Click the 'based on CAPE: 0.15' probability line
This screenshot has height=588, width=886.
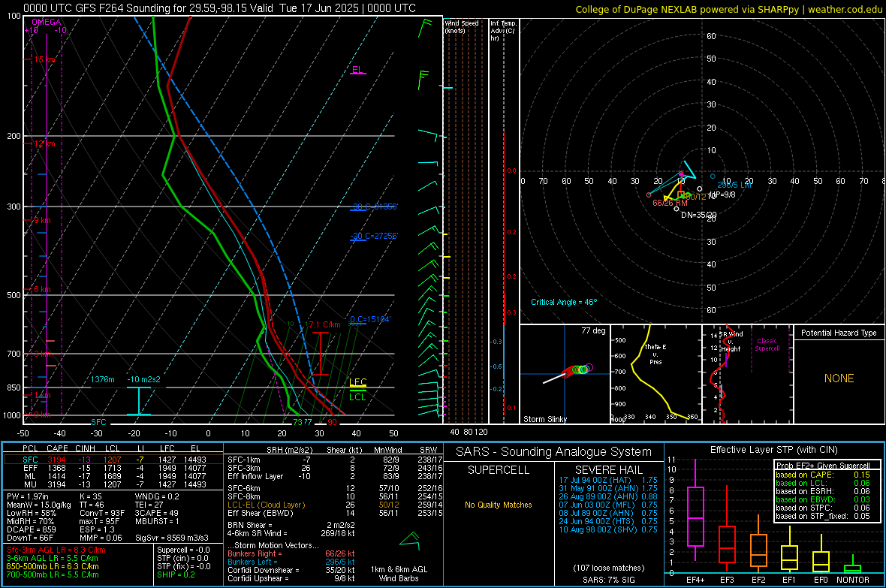tap(823, 475)
